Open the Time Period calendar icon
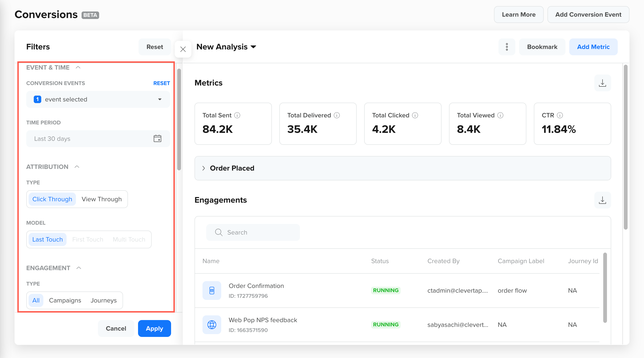This screenshot has width=644, height=358. click(x=157, y=138)
